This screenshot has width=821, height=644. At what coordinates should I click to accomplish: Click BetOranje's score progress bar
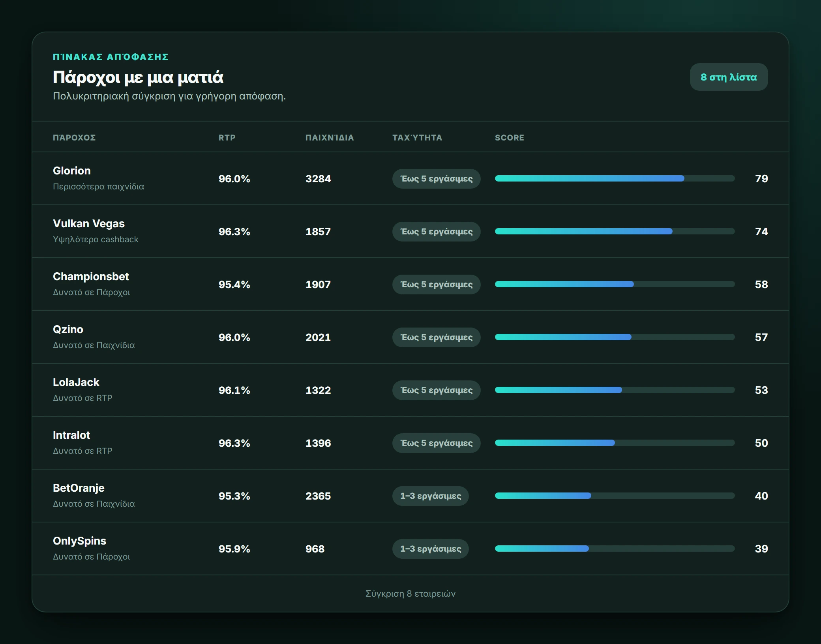click(615, 496)
